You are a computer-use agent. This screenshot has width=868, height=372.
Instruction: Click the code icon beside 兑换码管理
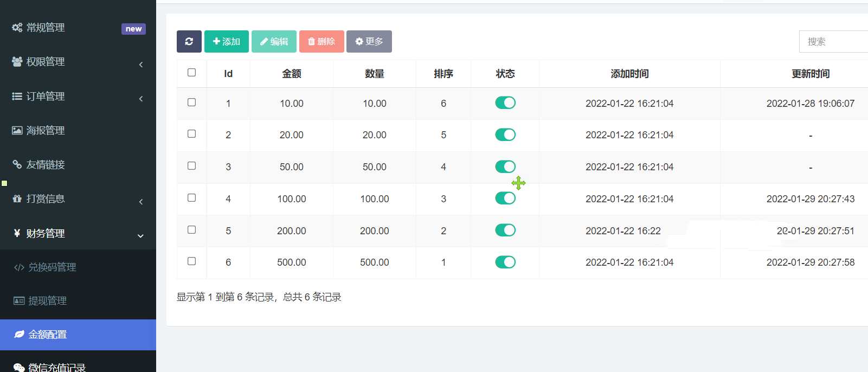click(19, 267)
